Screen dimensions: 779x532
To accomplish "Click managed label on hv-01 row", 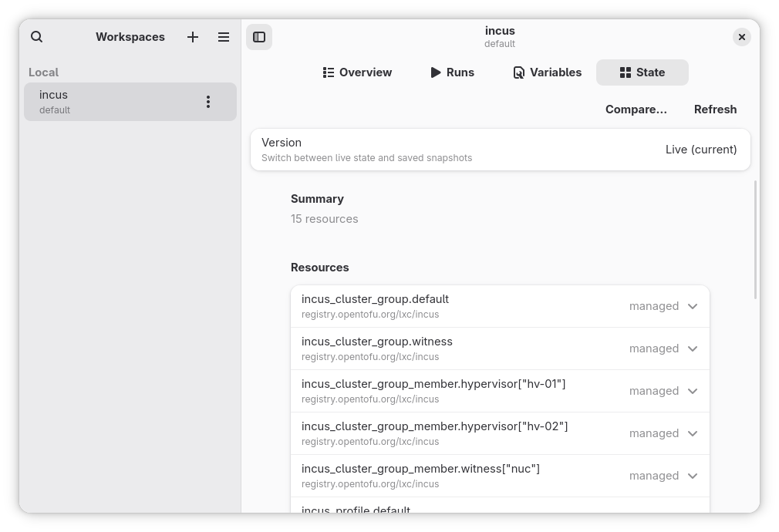I will click(x=654, y=392).
